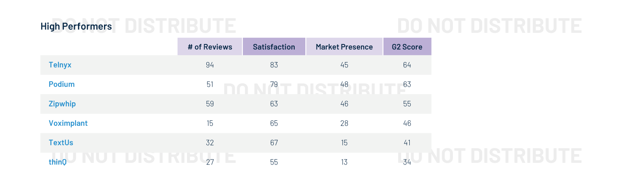Click the Satisfaction column header

click(x=274, y=47)
